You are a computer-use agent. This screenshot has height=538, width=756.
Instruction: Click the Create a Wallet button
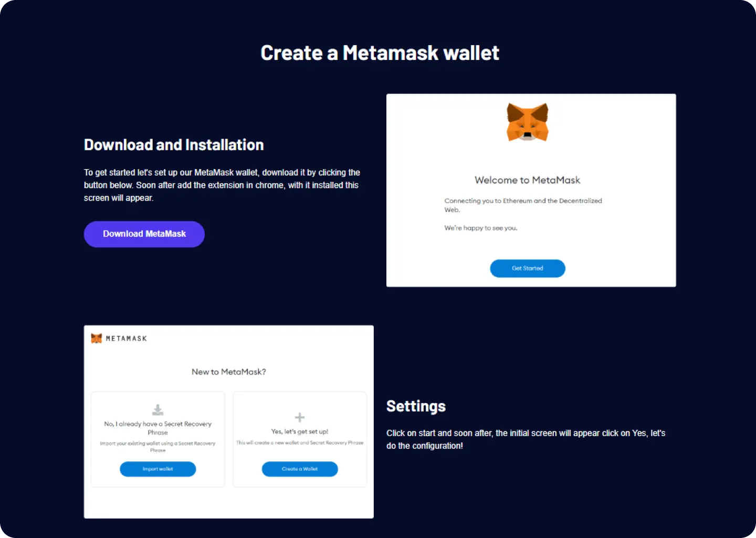point(300,469)
